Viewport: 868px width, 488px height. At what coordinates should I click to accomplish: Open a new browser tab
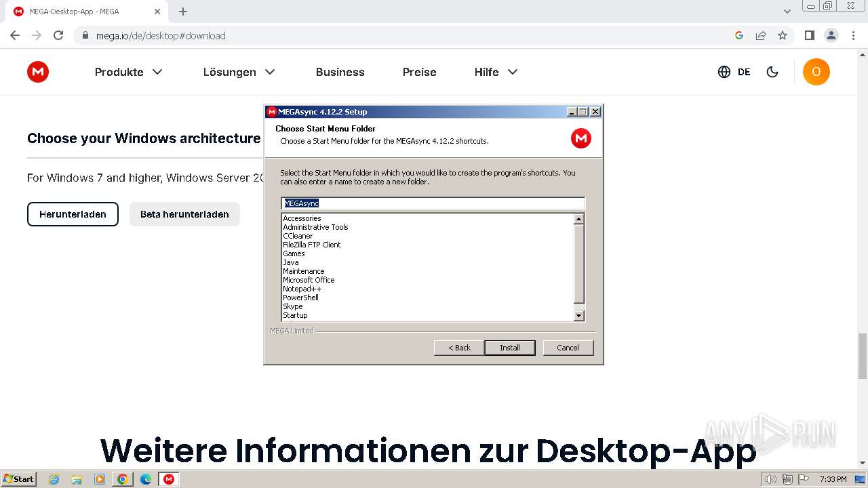pyautogui.click(x=183, y=12)
